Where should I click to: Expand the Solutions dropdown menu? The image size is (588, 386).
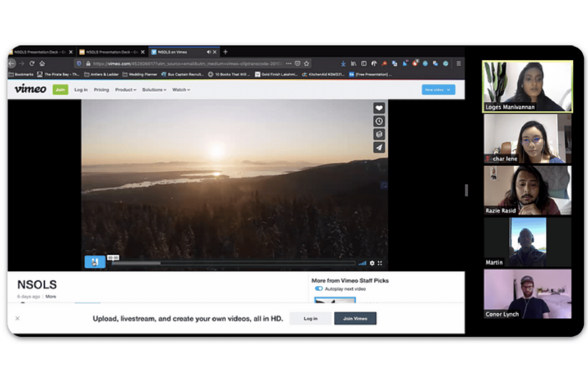click(154, 90)
